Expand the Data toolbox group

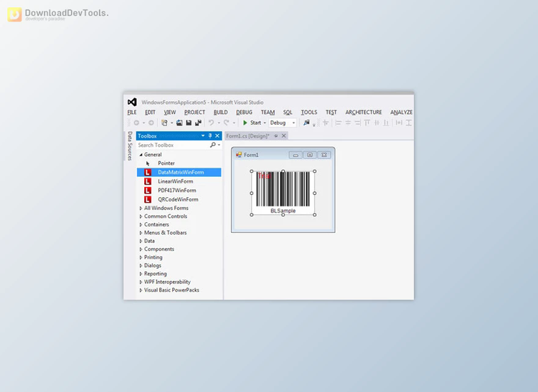pos(141,241)
